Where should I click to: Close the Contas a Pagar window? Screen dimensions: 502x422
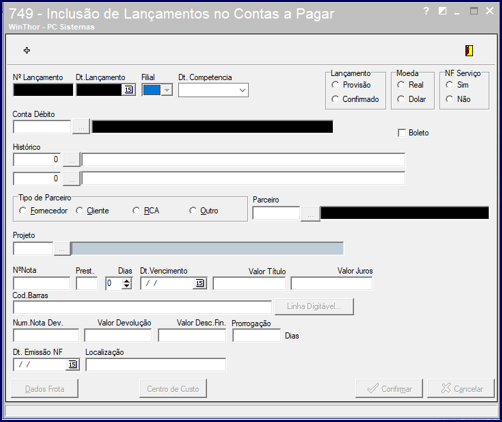(490, 11)
